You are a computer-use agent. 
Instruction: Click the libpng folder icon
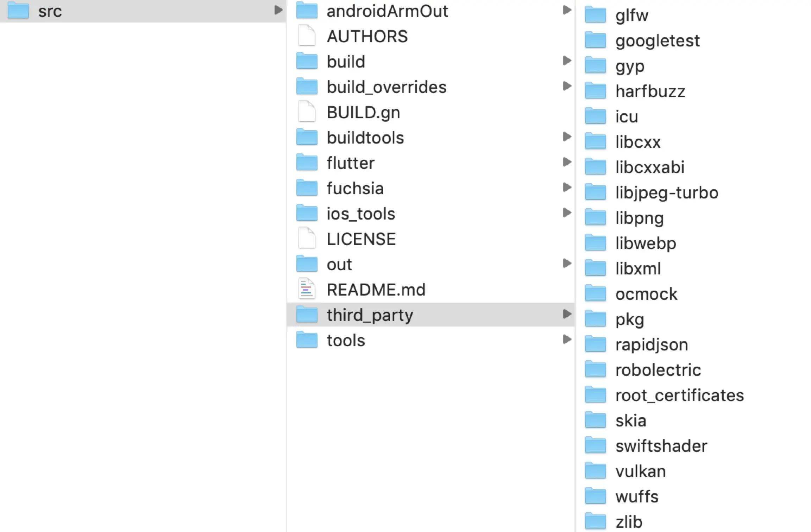pos(595,217)
